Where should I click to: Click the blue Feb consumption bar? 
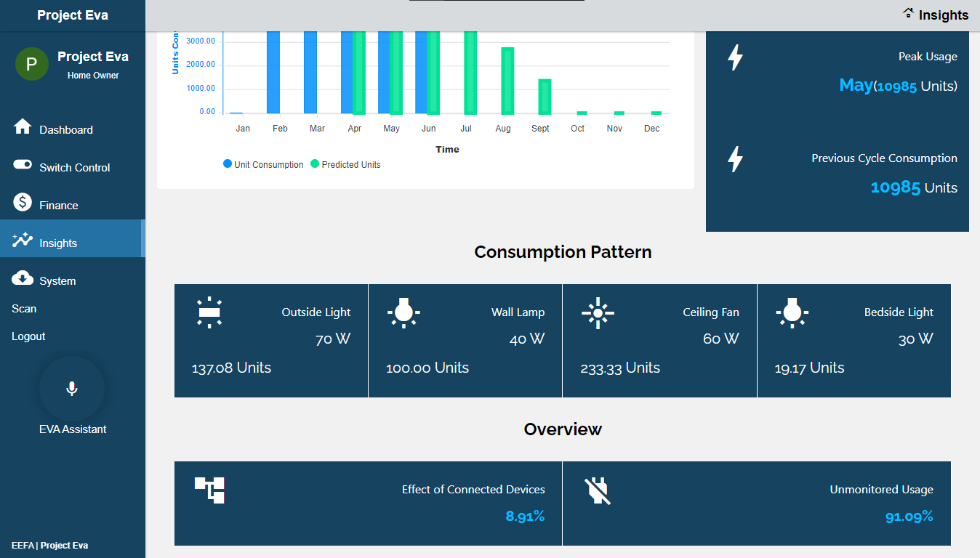coord(273,73)
